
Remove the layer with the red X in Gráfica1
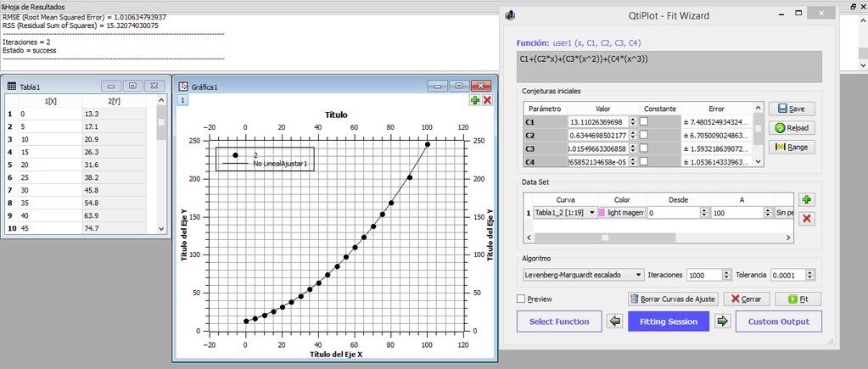487,100
